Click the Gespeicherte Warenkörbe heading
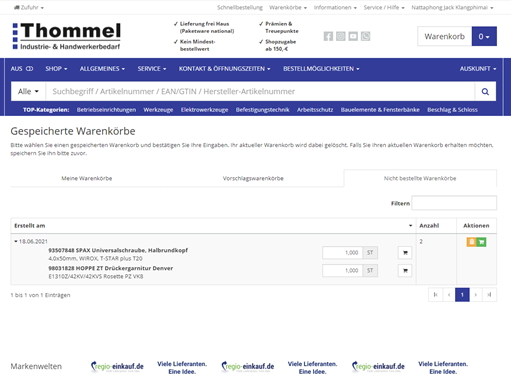Viewport: 511px width, 381px height. point(73,131)
